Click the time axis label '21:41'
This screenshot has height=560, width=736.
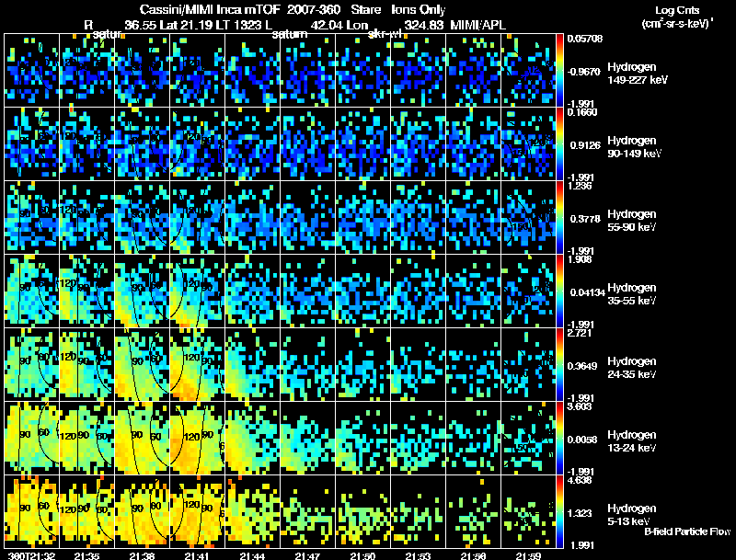click(197, 556)
